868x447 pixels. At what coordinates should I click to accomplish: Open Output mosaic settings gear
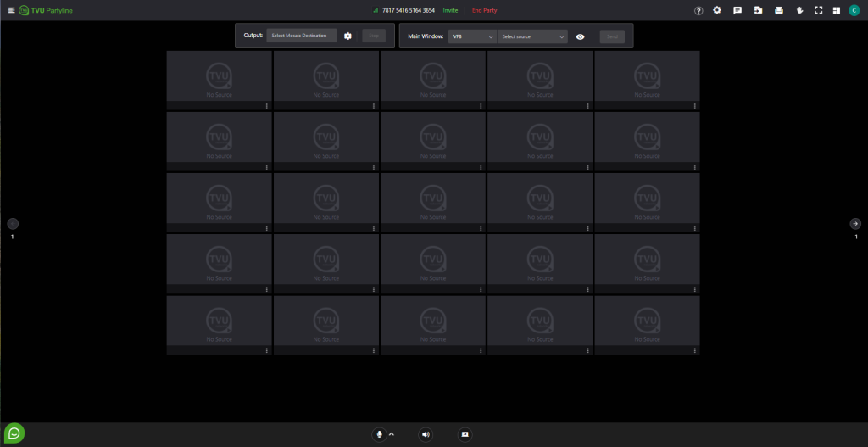[x=348, y=36]
